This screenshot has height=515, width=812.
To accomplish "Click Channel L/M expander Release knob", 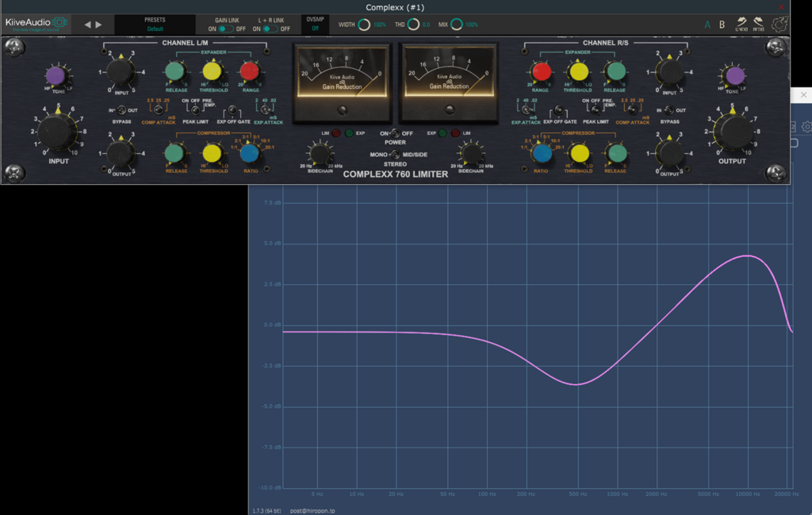I will 175,71.
